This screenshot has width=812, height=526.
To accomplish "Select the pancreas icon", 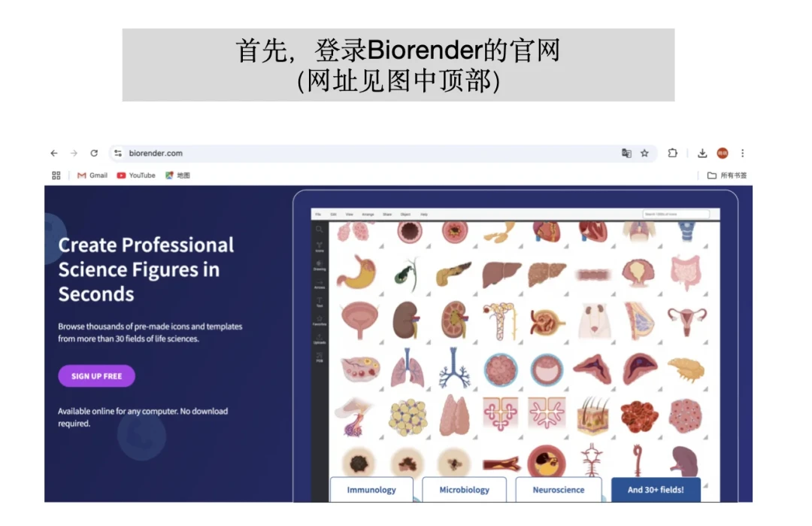I will pos(453,274).
